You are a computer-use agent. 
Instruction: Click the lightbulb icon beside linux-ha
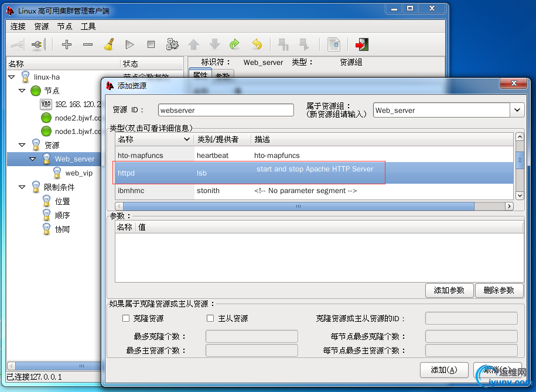[25, 77]
